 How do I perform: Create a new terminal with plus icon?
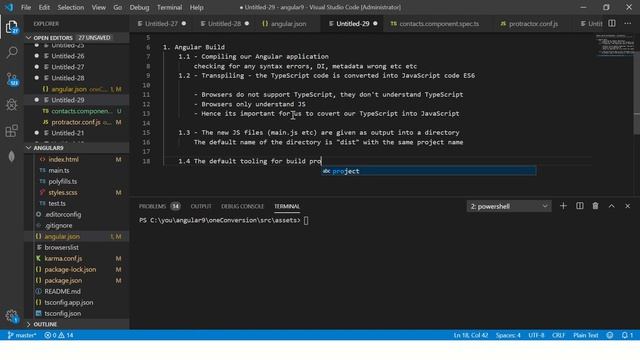coord(563,206)
